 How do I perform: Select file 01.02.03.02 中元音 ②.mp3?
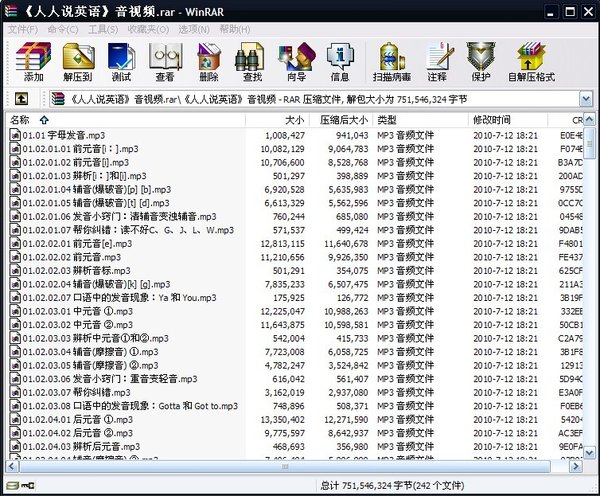click(78, 325)
